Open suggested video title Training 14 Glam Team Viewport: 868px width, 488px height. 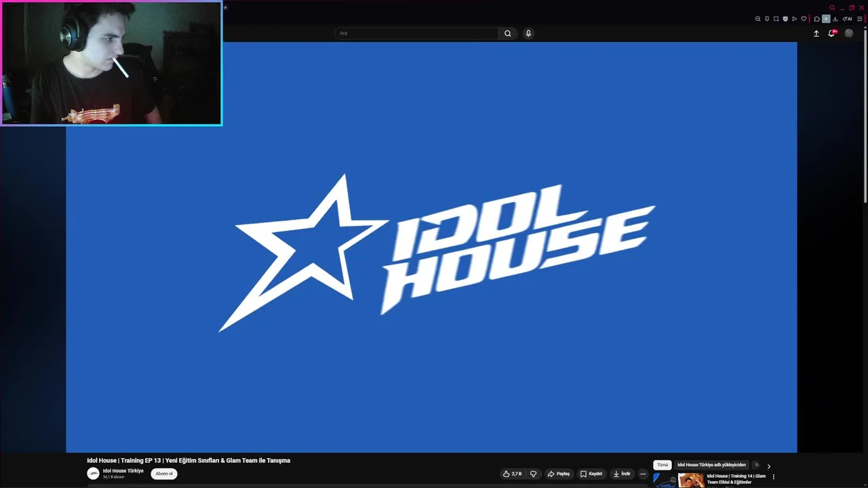pos(736,479)
